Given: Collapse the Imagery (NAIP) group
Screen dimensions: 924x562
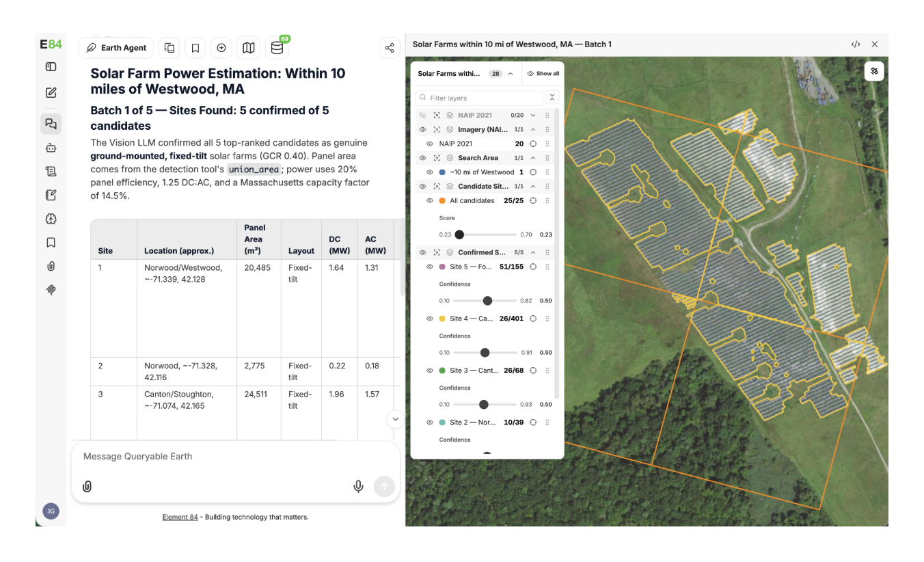Looking at the screenshot, I should click(x=533, y=129).
